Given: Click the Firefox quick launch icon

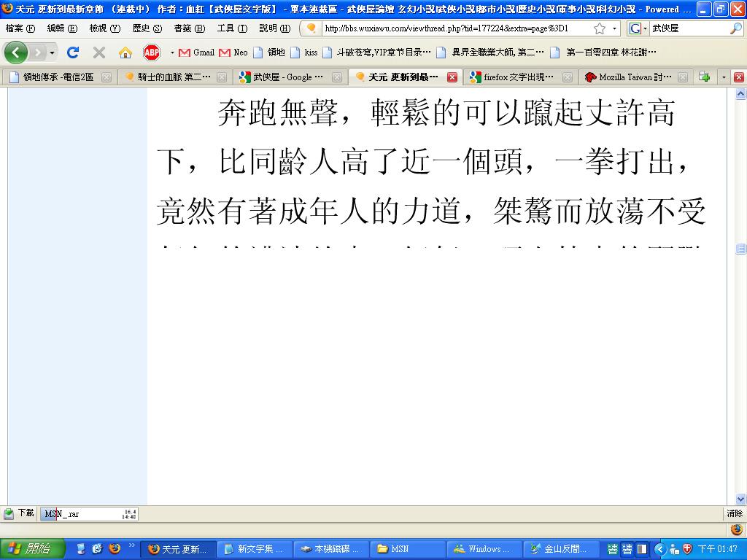Looking at the screenshot, I should coord(115,548).
